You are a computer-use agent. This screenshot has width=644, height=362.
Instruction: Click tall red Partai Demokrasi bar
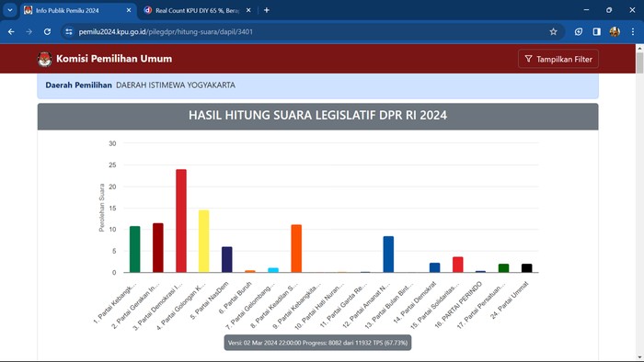(181, 221)
